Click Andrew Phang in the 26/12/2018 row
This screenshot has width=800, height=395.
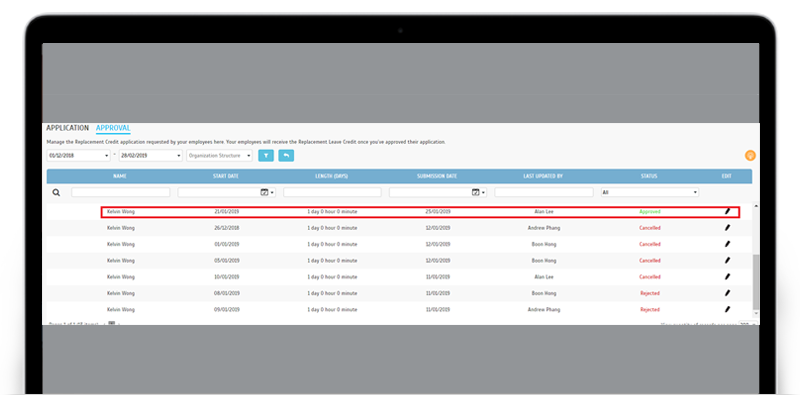point(544,228)
